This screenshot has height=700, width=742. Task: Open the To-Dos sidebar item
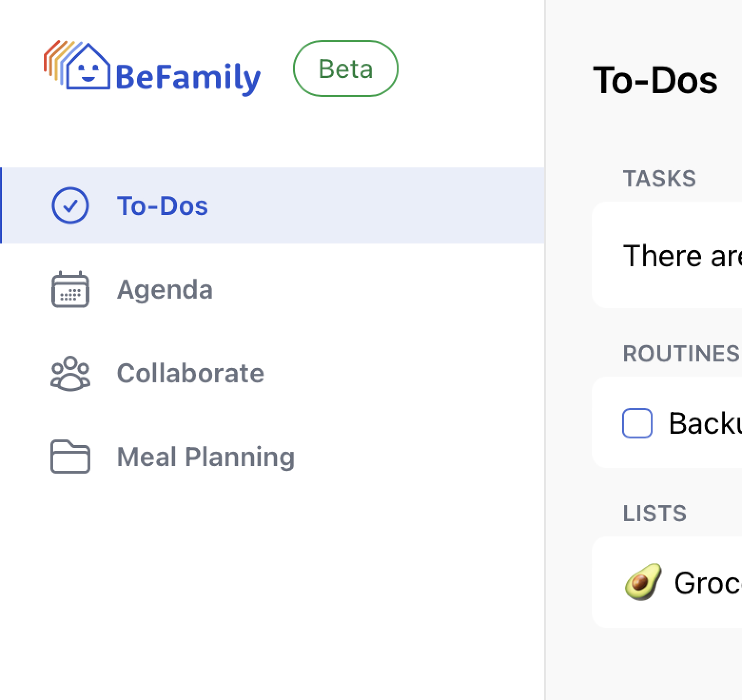pos(272,205)
